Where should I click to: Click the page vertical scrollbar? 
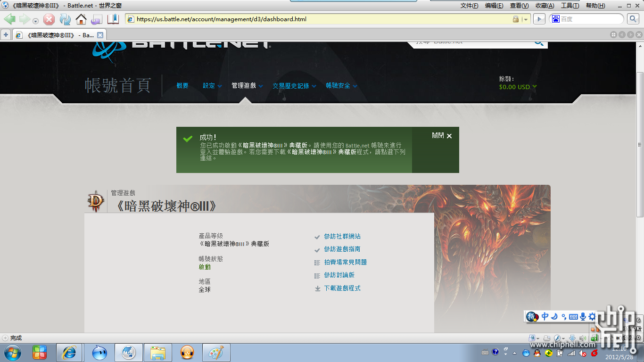(x=640, y=144)
